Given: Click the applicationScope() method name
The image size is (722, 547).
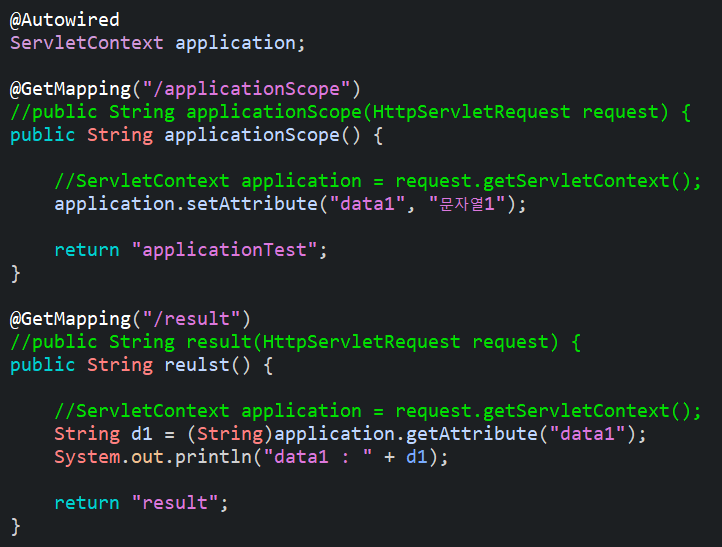Looking at the screenshot, I should pos(262,135).
